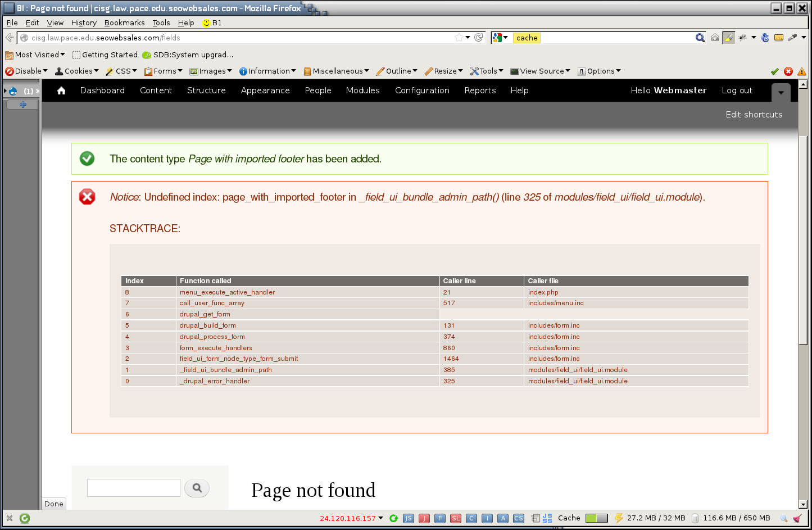812x530 pixels.
Task: Reload the page with address bar reload icon
Action: click(x=479, y=38)
